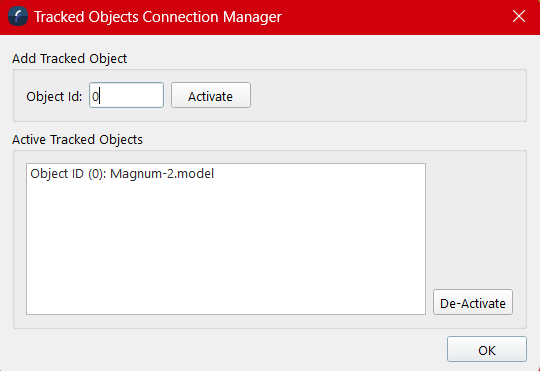Select the Magnum-2.model entry in the list

(122, 174)
